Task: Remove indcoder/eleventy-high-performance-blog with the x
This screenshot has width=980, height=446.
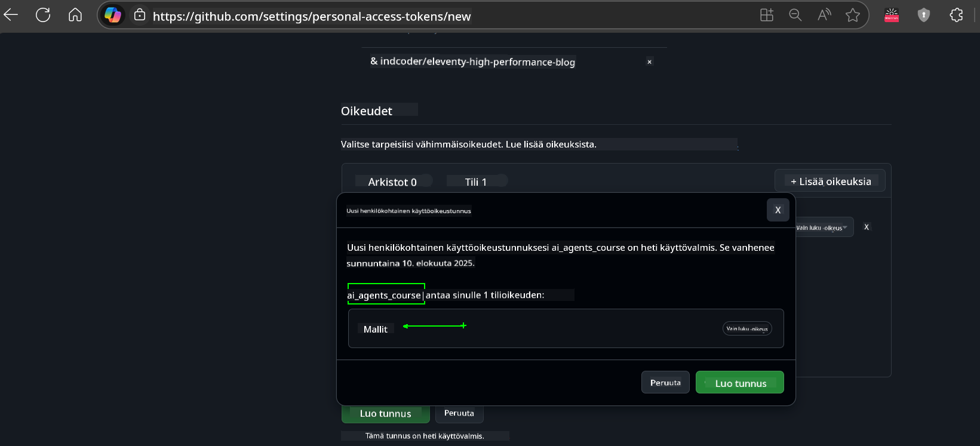Action: click(649, 61)
